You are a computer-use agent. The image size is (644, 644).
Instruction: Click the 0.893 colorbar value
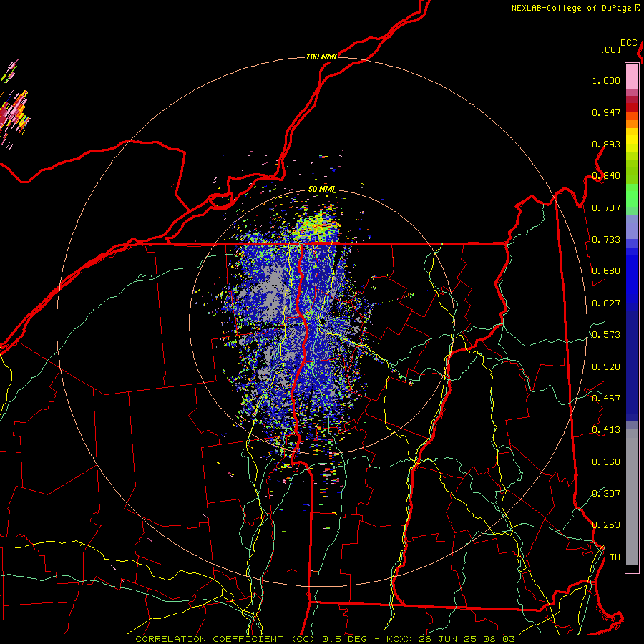pos(606,144)
